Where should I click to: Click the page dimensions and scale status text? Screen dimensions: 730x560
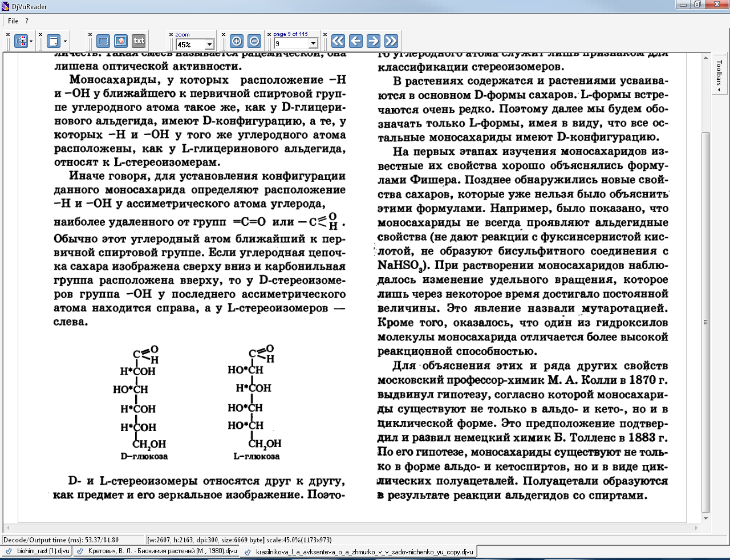pyautogui.click(x=239, y=539)
